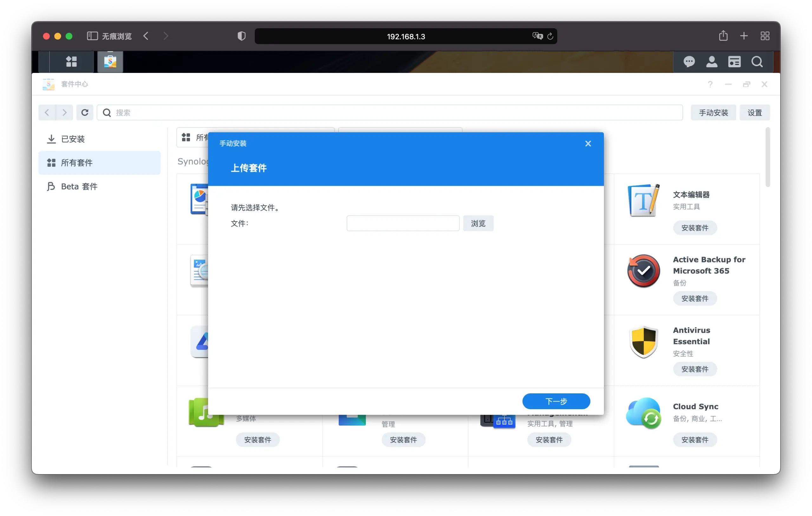Open Cloud Sync package title
Viewport: 812px width, 516px height.
pos(695,407)
